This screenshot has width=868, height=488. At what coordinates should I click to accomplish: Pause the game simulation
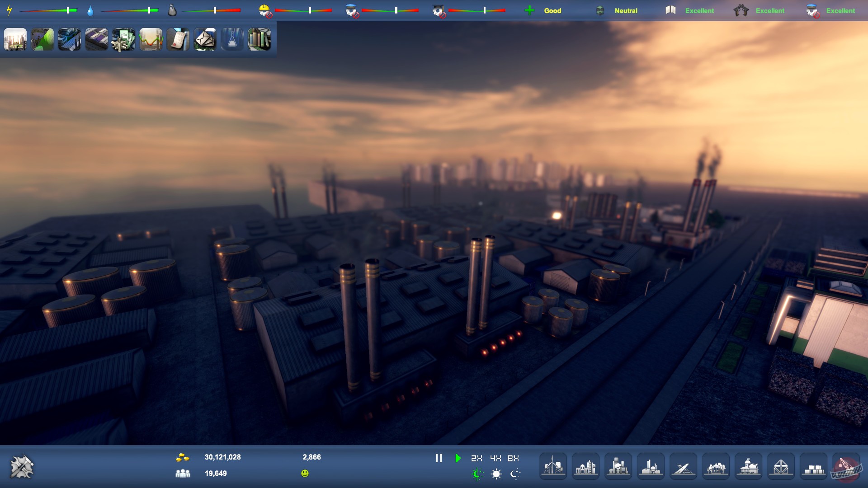pyautogui.click(x=439, y=458)
